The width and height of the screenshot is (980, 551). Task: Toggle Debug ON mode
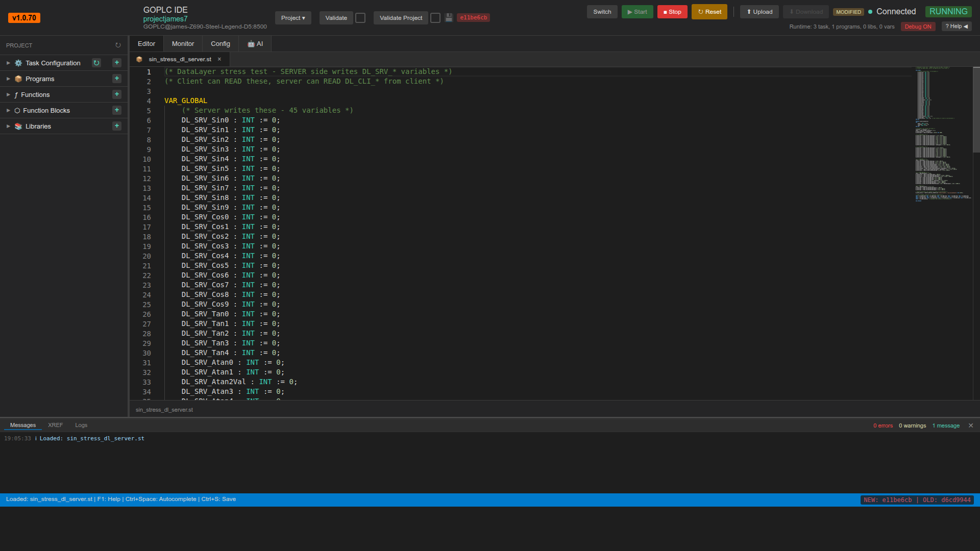[918, 27]
